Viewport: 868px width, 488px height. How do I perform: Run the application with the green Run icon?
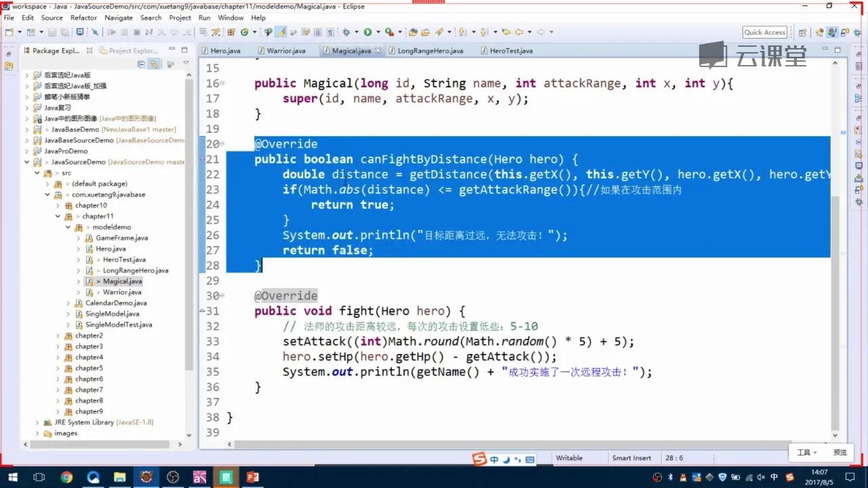[x=368, y=32]
